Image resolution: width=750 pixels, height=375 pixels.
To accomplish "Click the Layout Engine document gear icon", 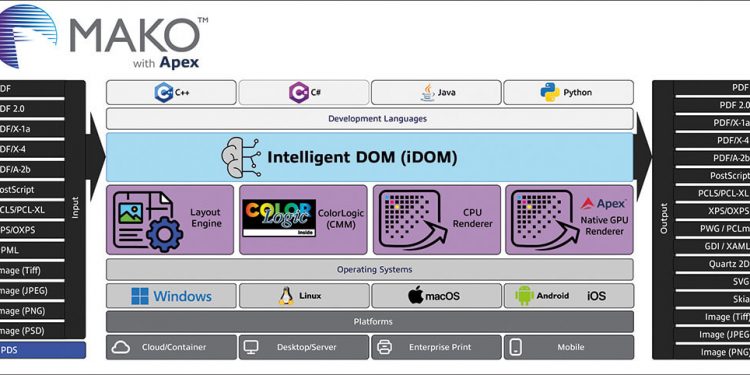I will 148,220.
